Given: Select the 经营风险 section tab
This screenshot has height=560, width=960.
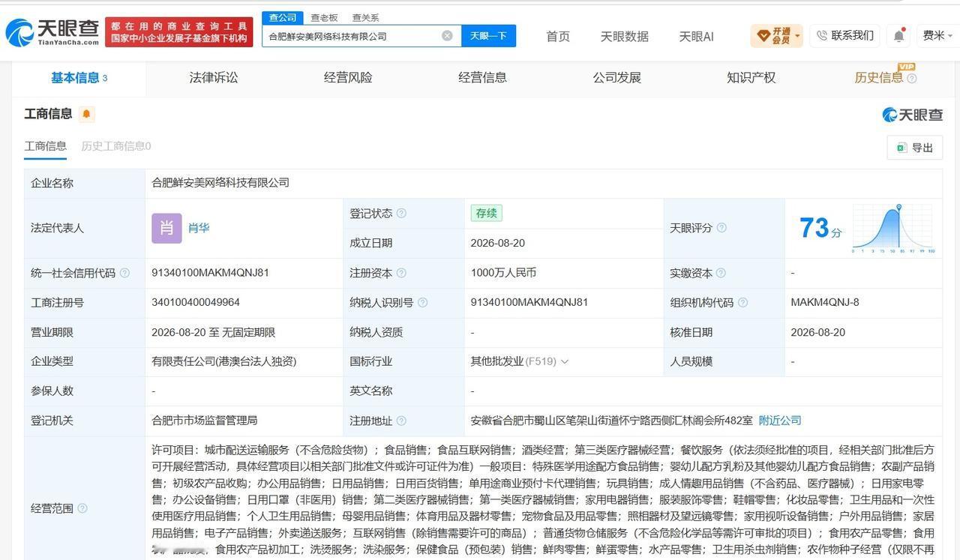Looking at the screenshot, I should [x=348, y=77].
